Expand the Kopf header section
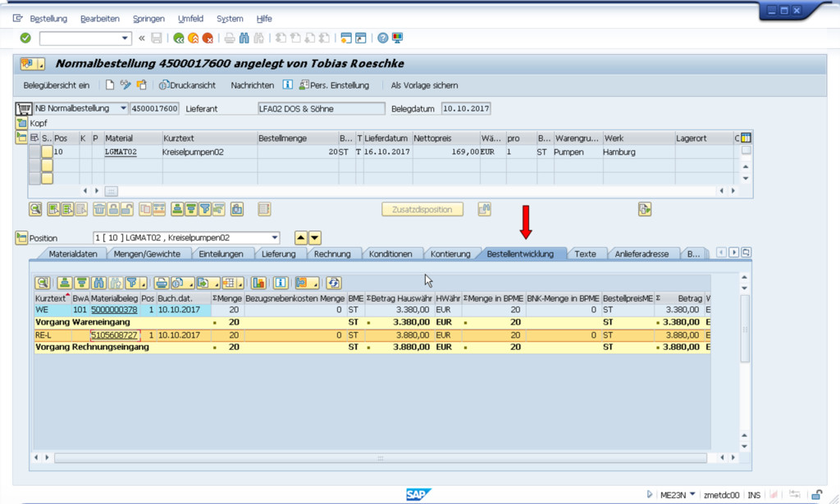 tap(22, 123)
